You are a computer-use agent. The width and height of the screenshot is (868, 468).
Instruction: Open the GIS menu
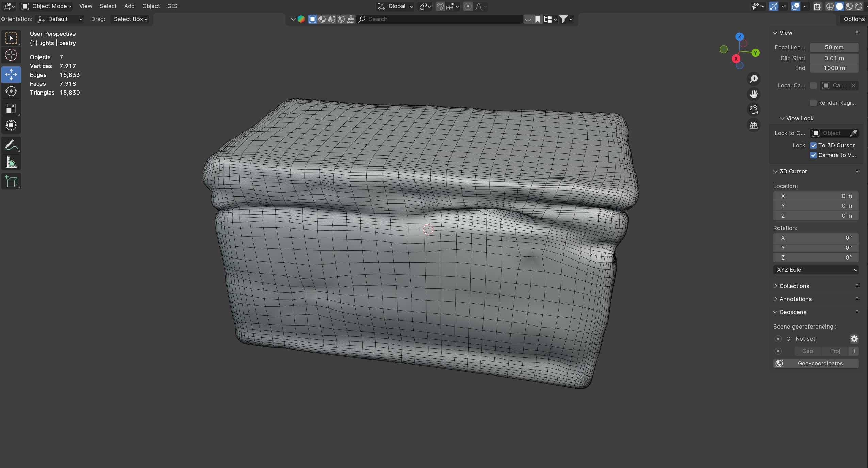point(172,6)
